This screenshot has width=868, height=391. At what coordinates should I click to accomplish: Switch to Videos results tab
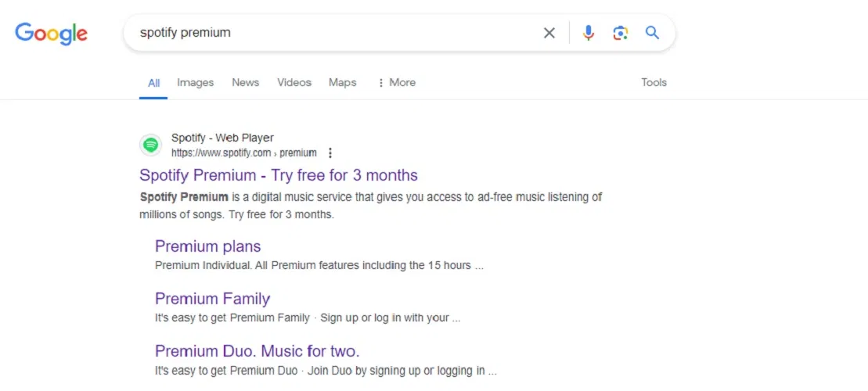point(294,82)
